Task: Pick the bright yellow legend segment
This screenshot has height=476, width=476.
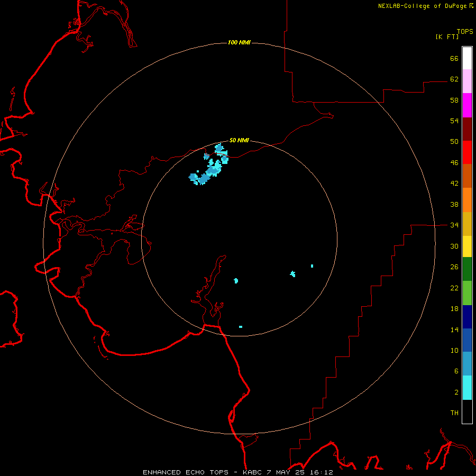Action: point(467,246)
